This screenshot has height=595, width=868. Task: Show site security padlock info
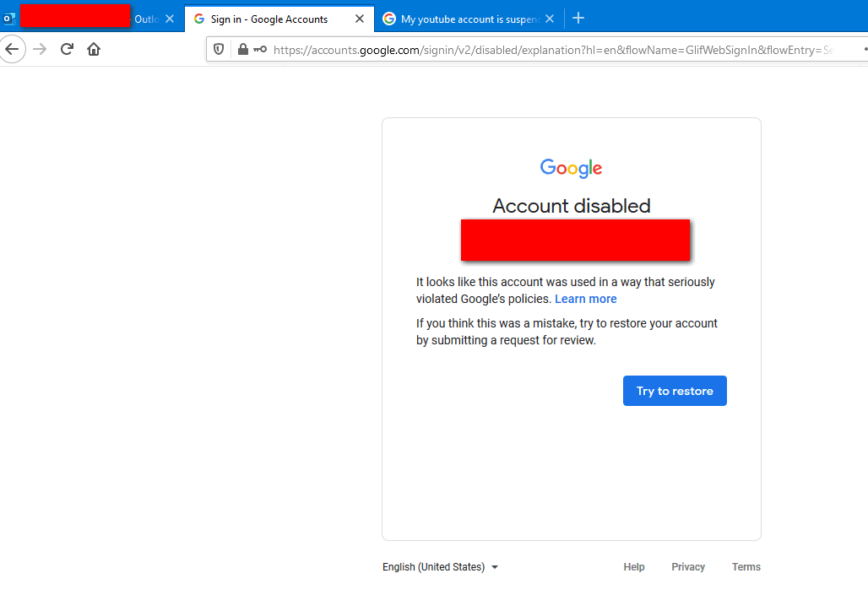pyautogui.click(x=242, y=49)
